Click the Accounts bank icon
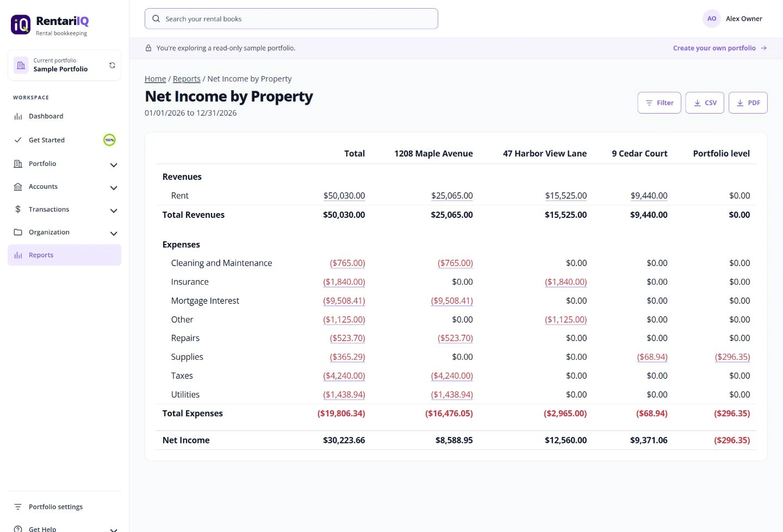 [x=18, y=186]
